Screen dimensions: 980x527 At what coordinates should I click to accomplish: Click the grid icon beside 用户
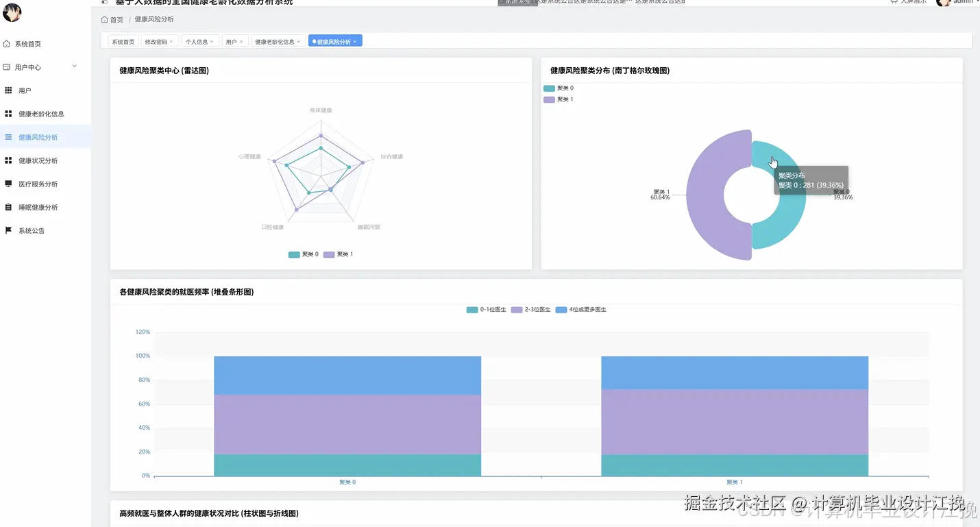pyautogui.click(x=8, y=90)
